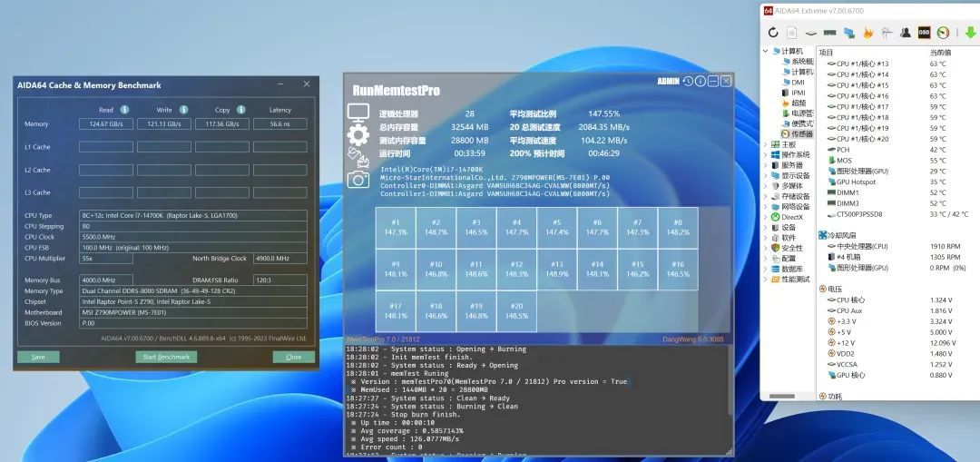
Task: Open the Report page icon in AIDA64 toolbar
Action: (x=792, y=33)
